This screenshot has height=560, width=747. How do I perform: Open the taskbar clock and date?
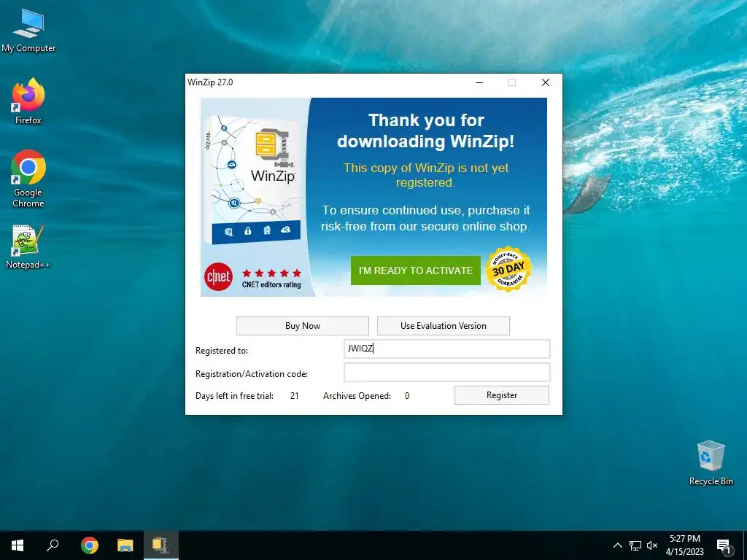684,545
